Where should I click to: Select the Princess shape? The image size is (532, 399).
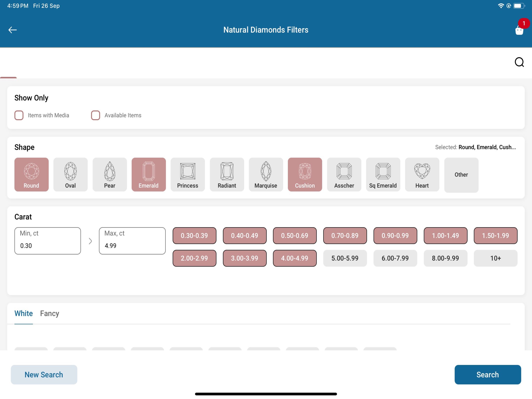pyautogui.click(x=188, y=175)
